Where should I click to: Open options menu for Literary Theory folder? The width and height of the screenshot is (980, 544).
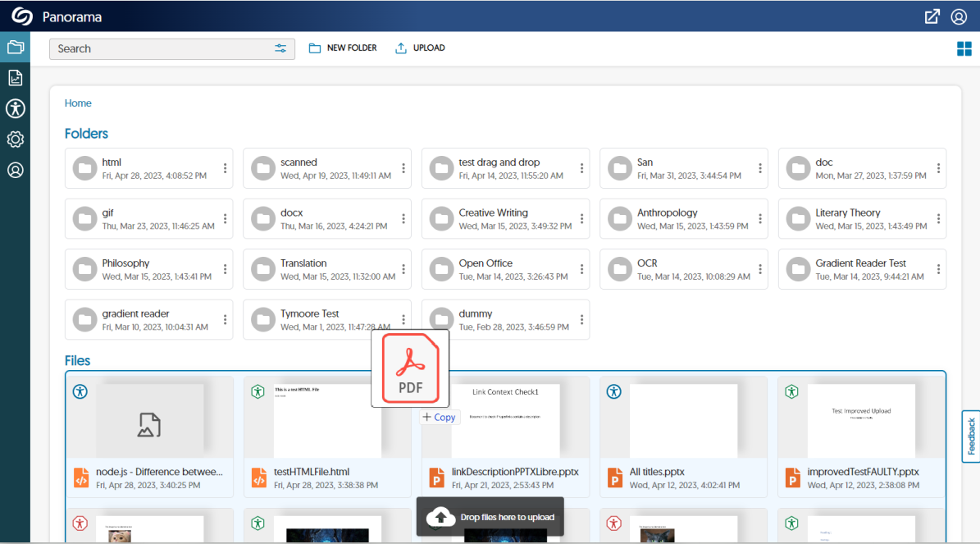tap(938, 219)
